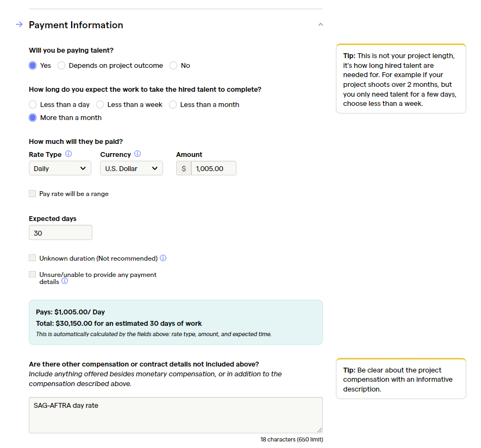Click the Currency info icon

click(138, 154)
